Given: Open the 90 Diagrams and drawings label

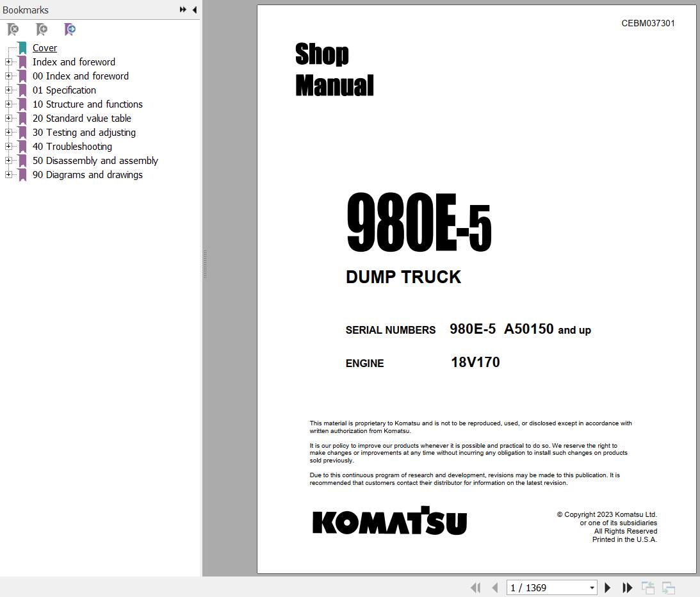Looking at the screenshot, I should point(88,175).
